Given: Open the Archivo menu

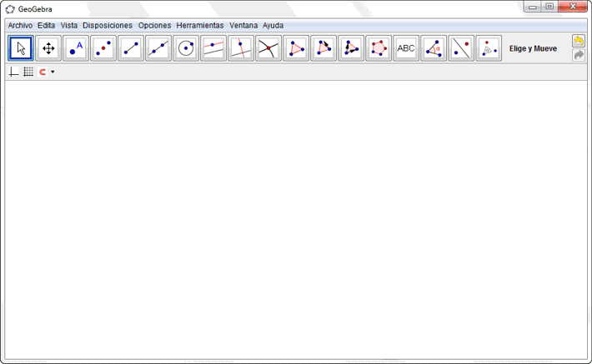Looking at the screenshot, I should point(20,26).
